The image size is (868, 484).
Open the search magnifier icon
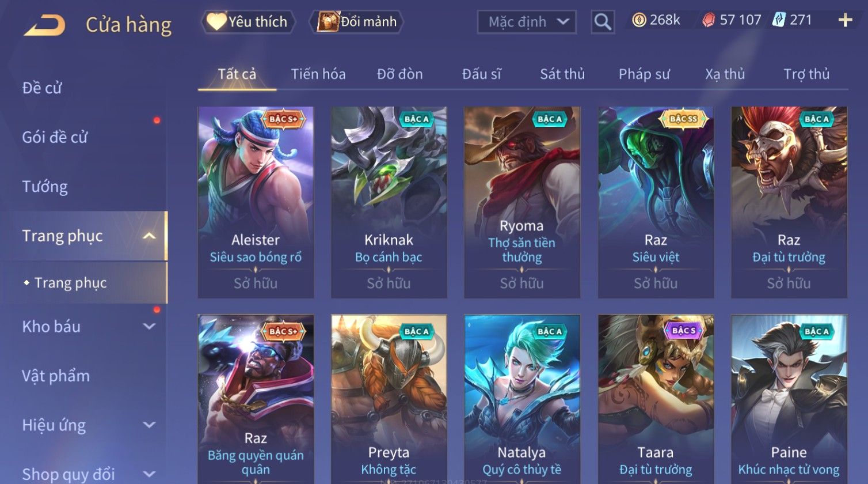click(602, 22)
